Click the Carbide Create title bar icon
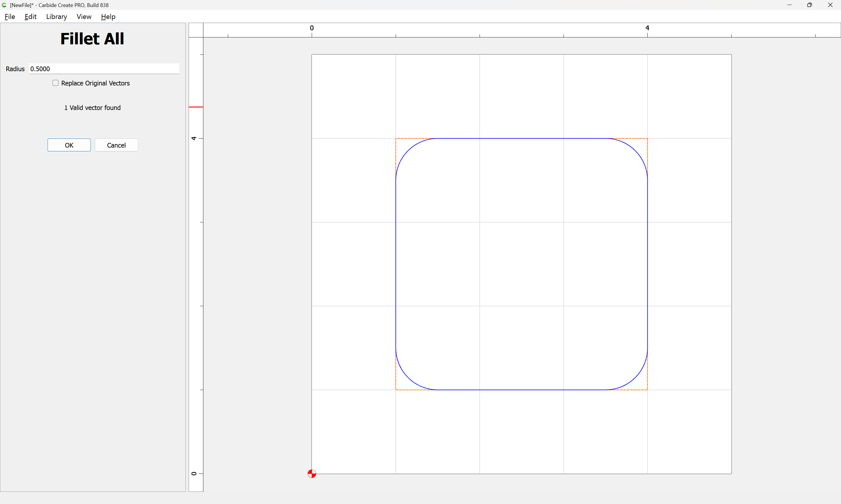The height and width of the screenshot is (504, 841). click(4, 5)
